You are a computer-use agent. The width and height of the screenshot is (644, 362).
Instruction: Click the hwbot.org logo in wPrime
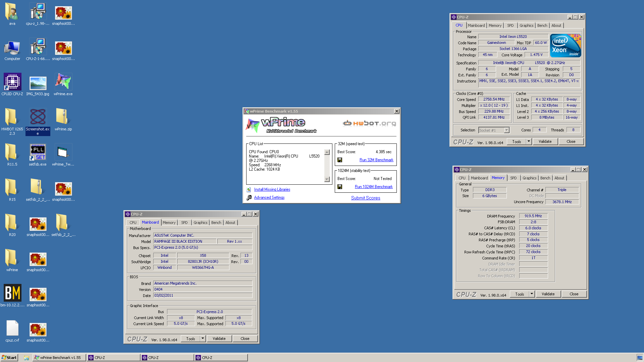click(x=369, y=123)
